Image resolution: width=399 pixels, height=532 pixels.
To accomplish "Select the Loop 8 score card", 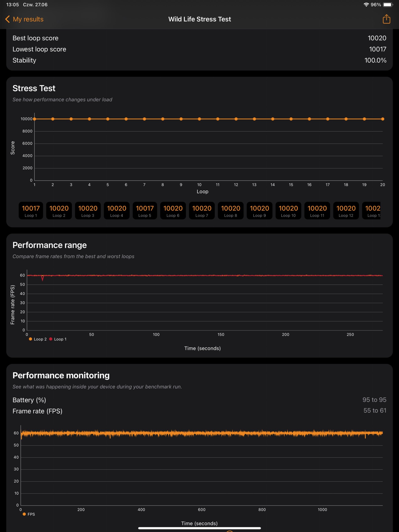I will [230, 210].
